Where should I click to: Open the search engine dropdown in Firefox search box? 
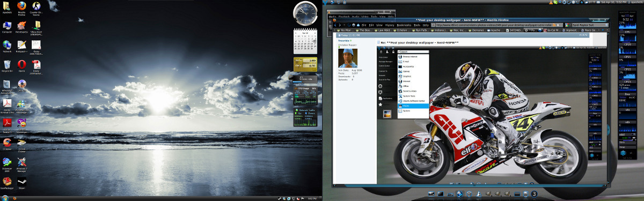point(569,25)
